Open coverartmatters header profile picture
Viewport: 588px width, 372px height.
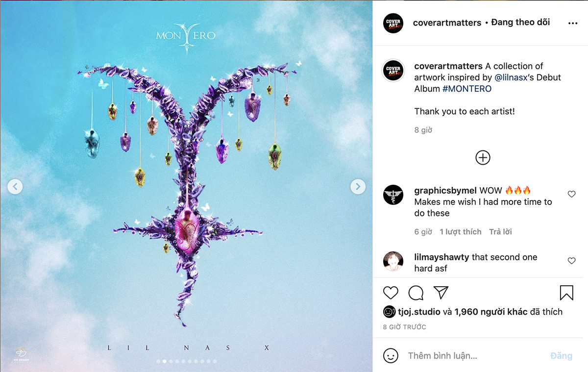point(393,23)
